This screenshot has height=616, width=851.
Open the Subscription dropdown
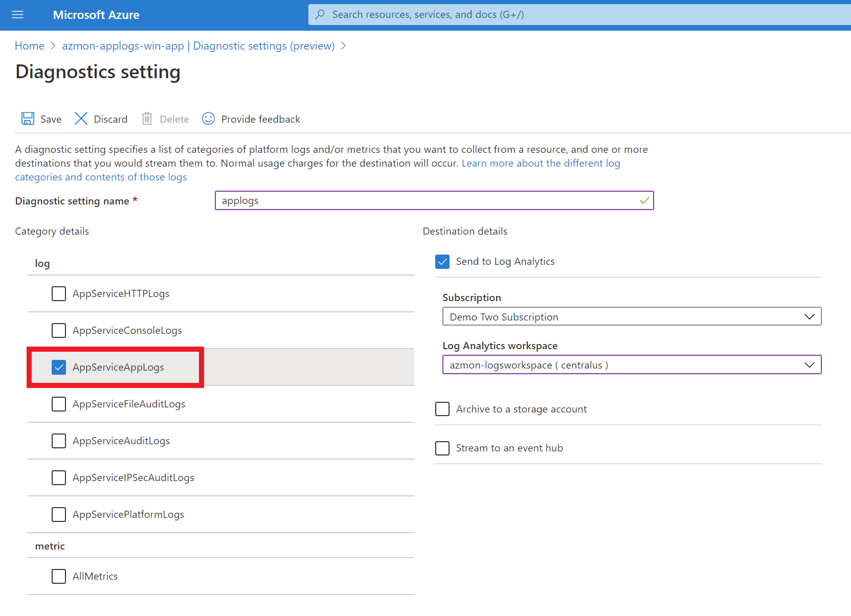(x=810, y=316)
